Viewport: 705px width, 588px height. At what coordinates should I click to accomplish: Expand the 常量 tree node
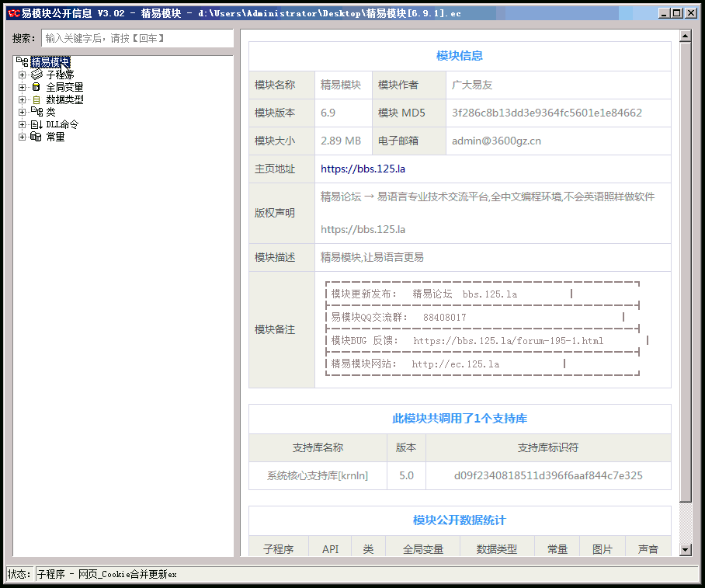coord(23,137)
